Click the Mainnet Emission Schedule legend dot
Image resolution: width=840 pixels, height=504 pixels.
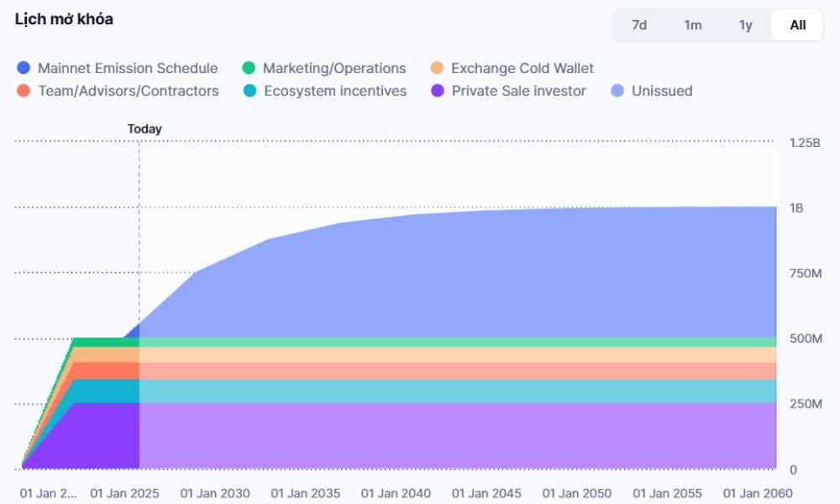23,68
